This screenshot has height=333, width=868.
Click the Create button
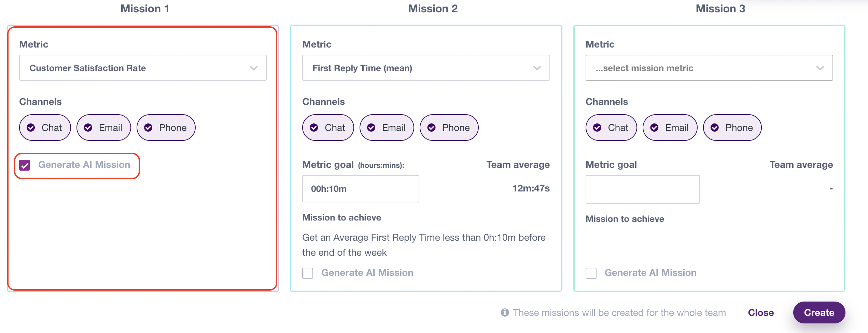819,312
